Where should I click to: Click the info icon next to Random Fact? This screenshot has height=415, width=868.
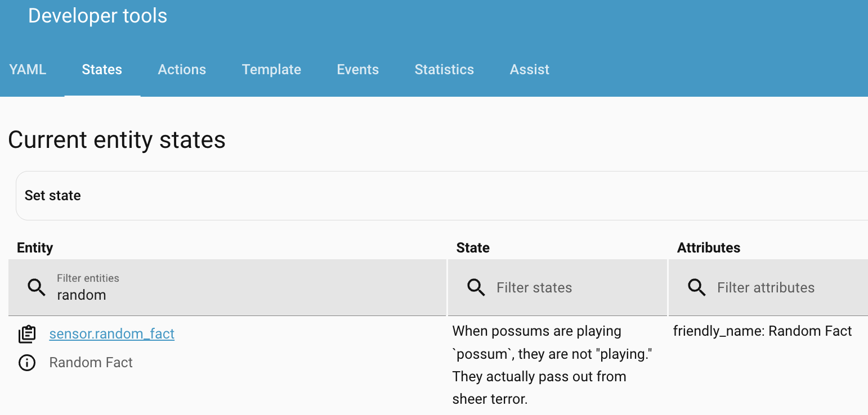(x=27, y=363)
